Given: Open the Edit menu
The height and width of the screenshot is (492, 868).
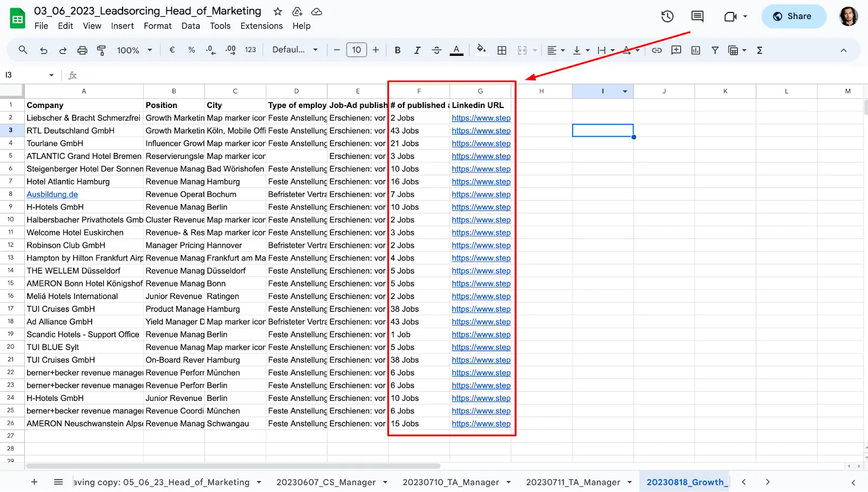Looking at the screenshot, I should point(66,25).
